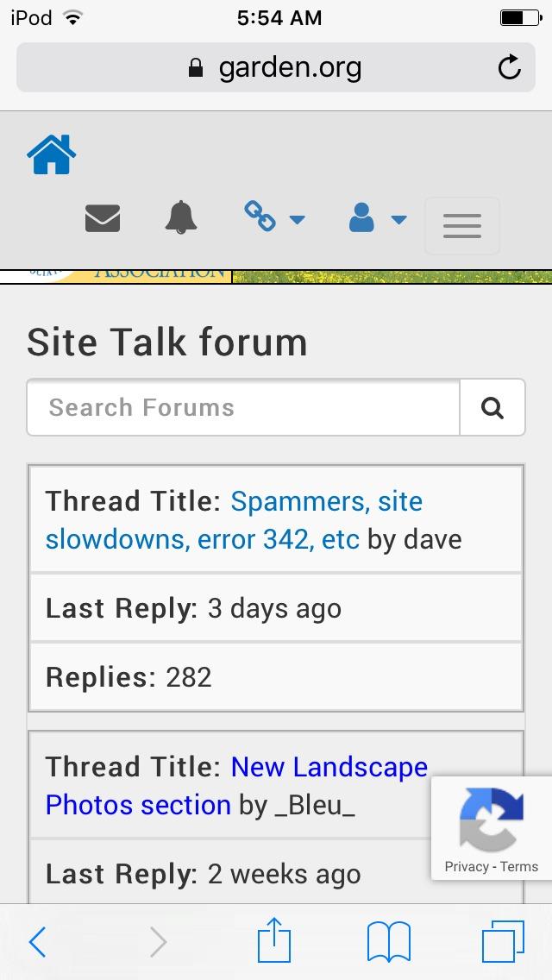Screen dimensions: 552x980
Task: Click the home icon in the navigation bar
Action: [x=52, y=153]
